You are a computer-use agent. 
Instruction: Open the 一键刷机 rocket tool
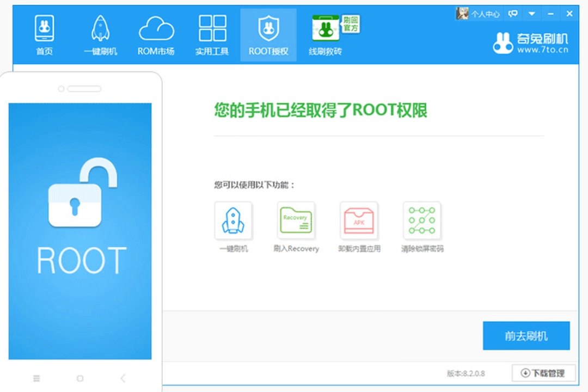click(100, 34)
